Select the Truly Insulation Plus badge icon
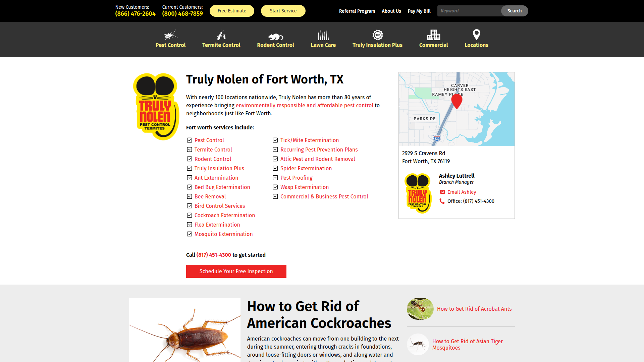The width and height of the screenshot is (644, 362). coord(378,35)
